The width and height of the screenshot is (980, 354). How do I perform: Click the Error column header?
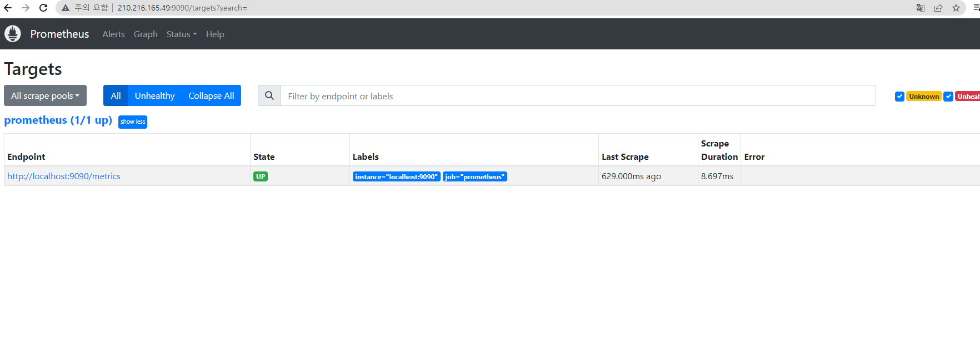click(754, 156)
